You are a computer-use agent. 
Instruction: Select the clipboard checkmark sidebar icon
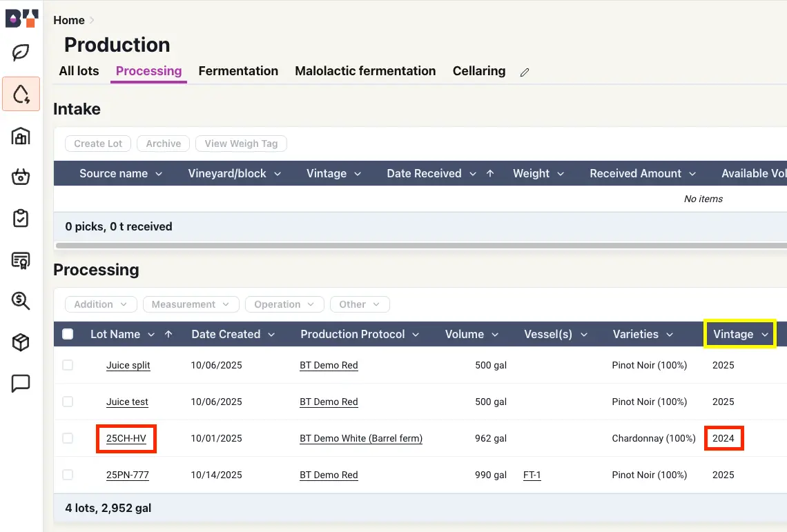click(x=21, y=218)
